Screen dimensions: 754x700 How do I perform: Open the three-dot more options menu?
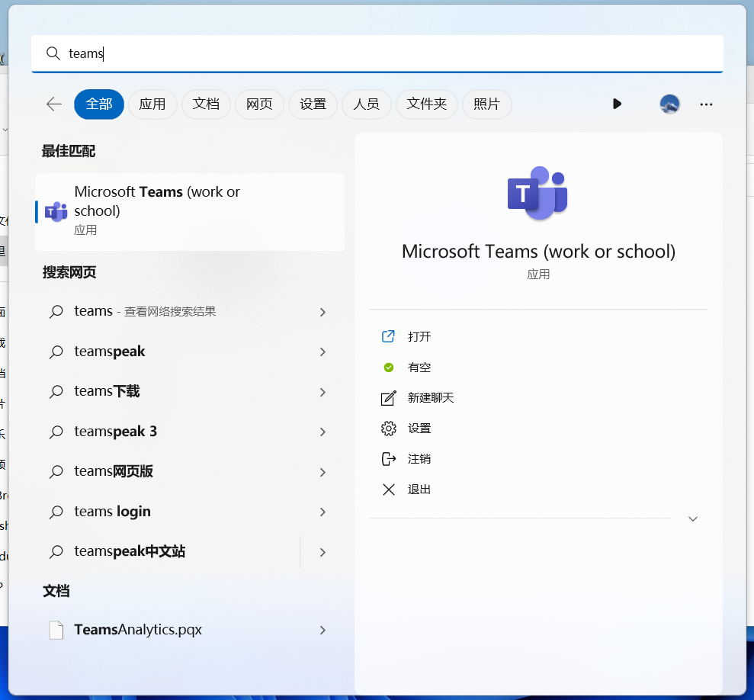(706, 104)
